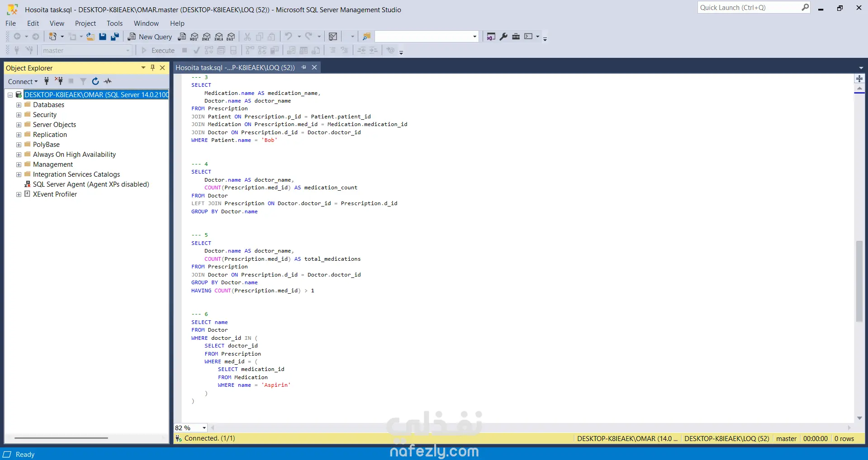868x460 pixels.
Task: Click the New Project icon
Action: pos(53,37)
